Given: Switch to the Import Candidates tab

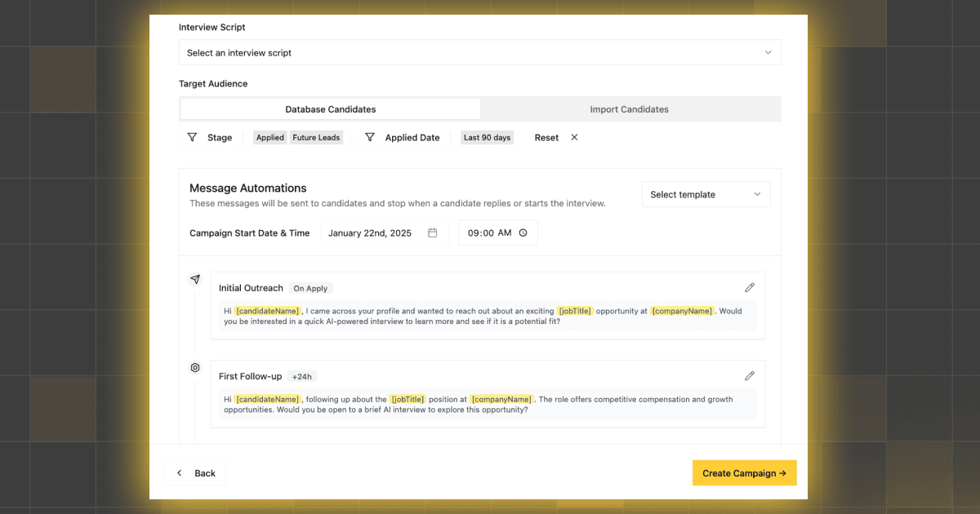Looking at the screenshot, I should [x=629, y=109].
